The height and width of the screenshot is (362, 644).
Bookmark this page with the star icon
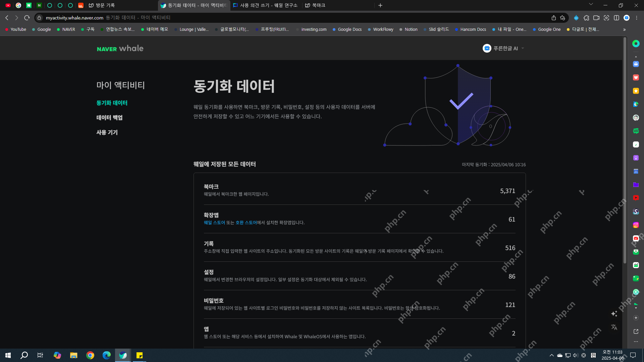pyautogui.click(x=562, y=18)
